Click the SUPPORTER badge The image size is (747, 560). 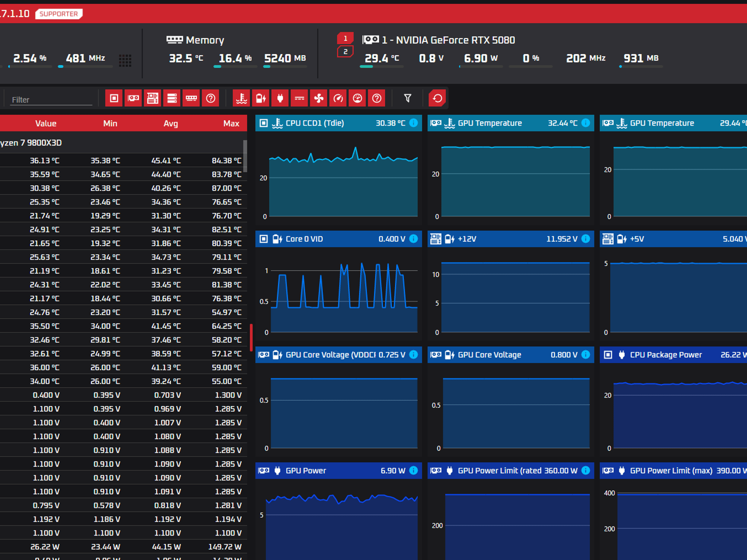pos(59,14)
